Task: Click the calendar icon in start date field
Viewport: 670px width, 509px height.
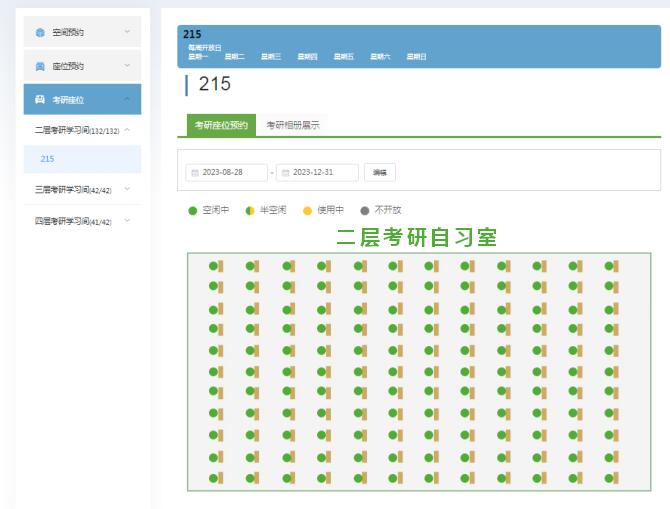Action: click(195, 173)
